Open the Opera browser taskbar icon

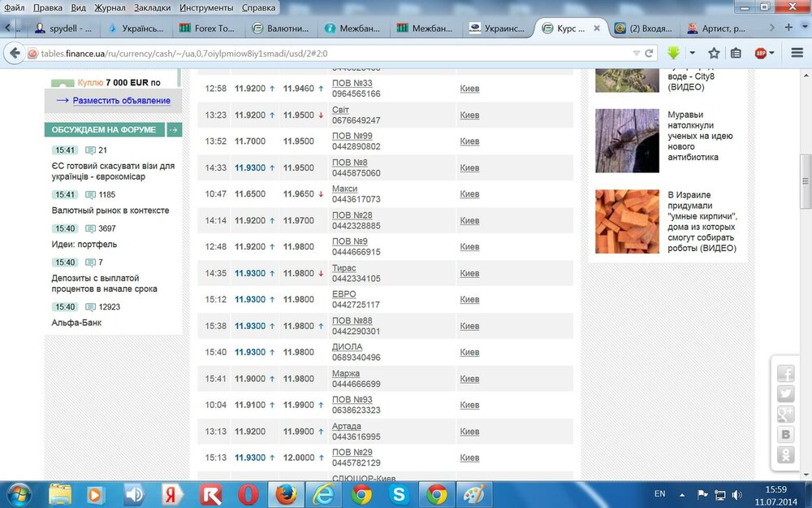[248, 494]
